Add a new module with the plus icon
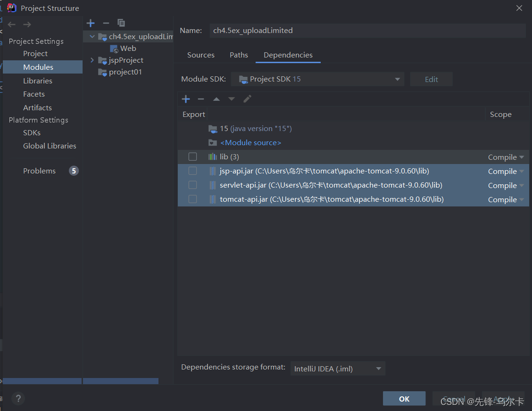 coord(91,23)
